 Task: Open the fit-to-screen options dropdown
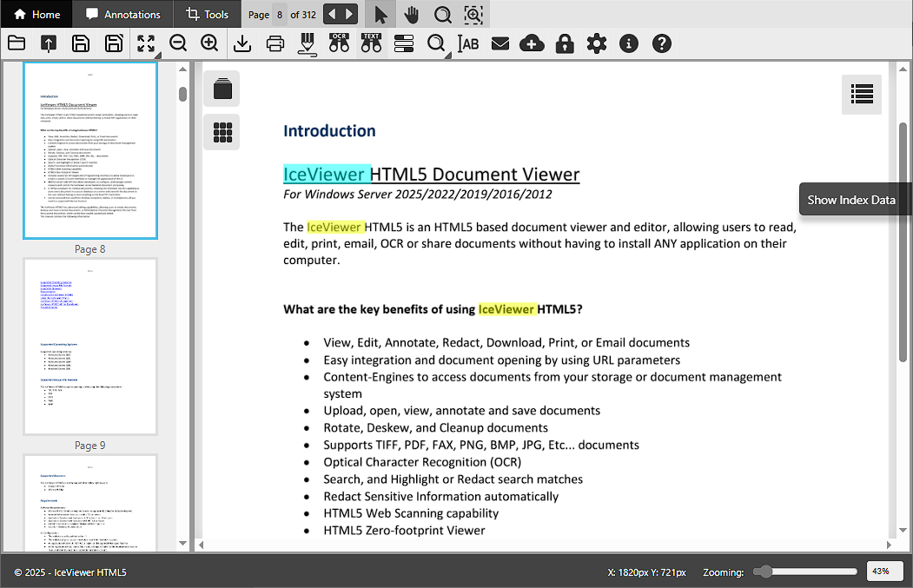click(146, 43)
